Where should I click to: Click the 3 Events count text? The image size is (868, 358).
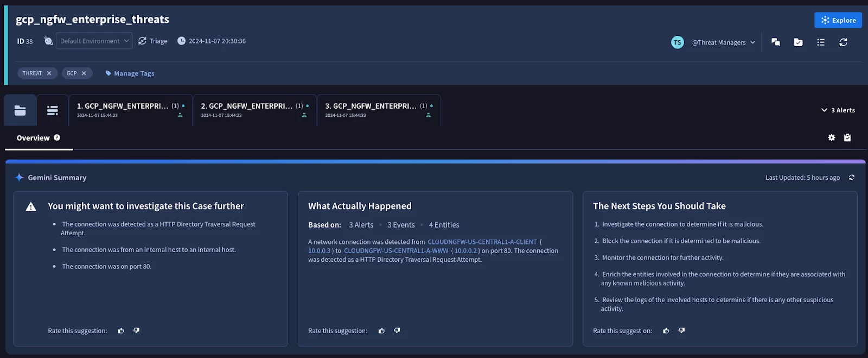click(401, 225)
